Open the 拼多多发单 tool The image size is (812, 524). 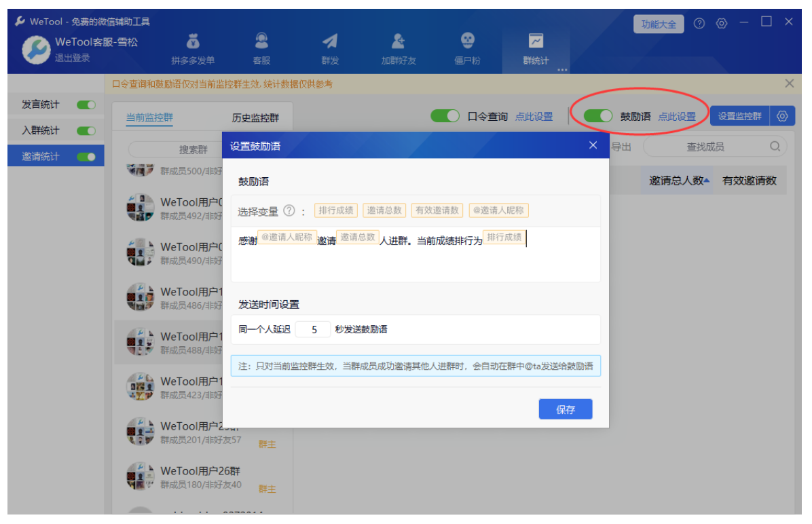click(x=193, y=49)
